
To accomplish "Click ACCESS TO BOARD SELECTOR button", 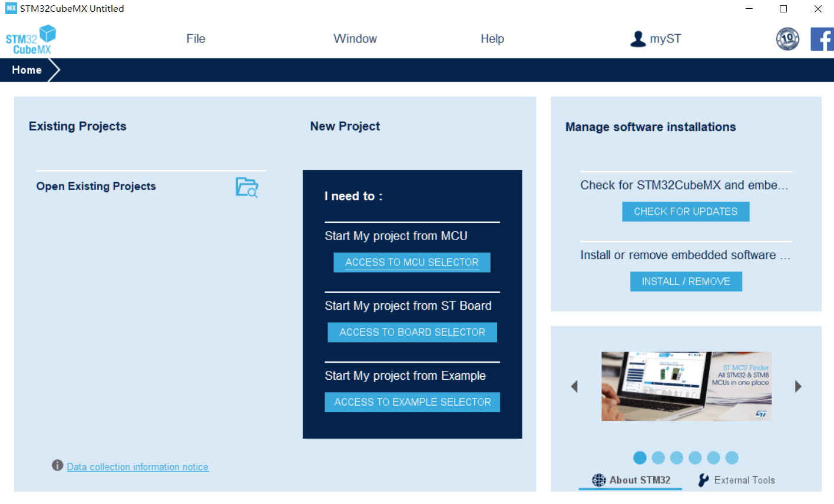I will [412, 332].
